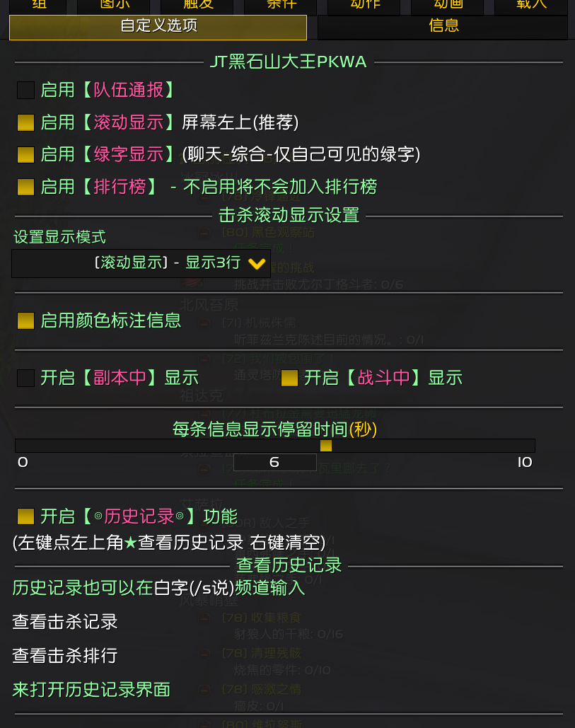Switch to the 信息 tab
This screenshot has height=728, width=575.
click(x=443, y=26)
